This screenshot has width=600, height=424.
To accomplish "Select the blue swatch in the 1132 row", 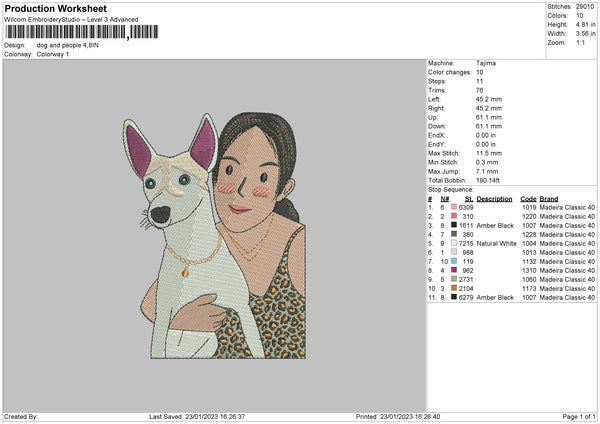I will 454,261.
